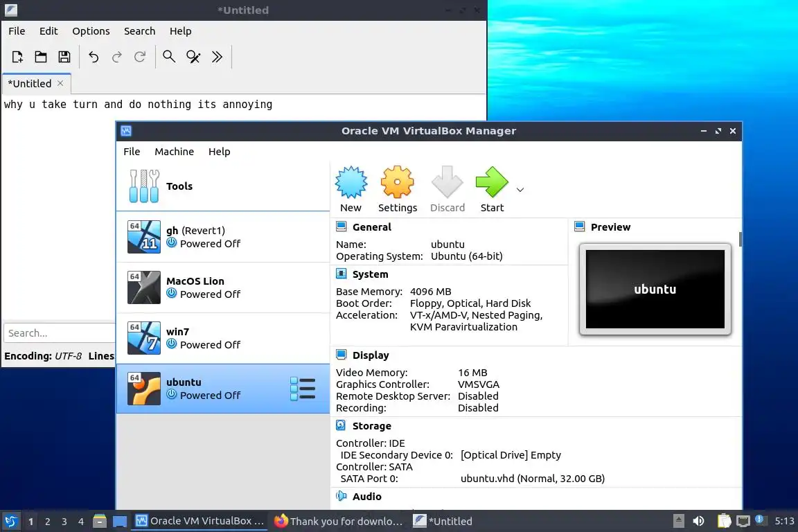Image resolution: width=798 pixels, height=532 pixels.
Task: Click the Save floppy disk icon
Action: pos(64,57)
